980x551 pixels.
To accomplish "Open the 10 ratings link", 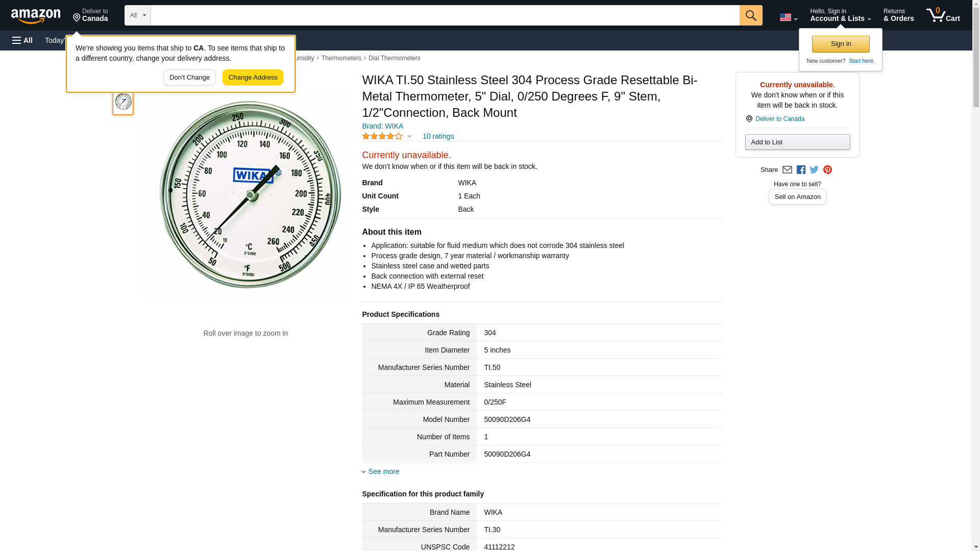I will (x=438, y=136).
